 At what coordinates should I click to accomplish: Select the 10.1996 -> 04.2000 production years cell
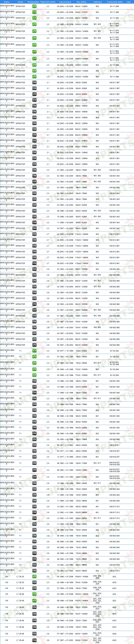65,217
